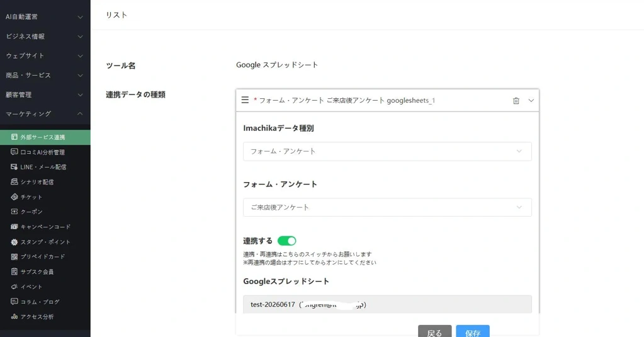Go to コラム・ブログ menu item
Screen dimensions: 644x337
pos(45,302)
